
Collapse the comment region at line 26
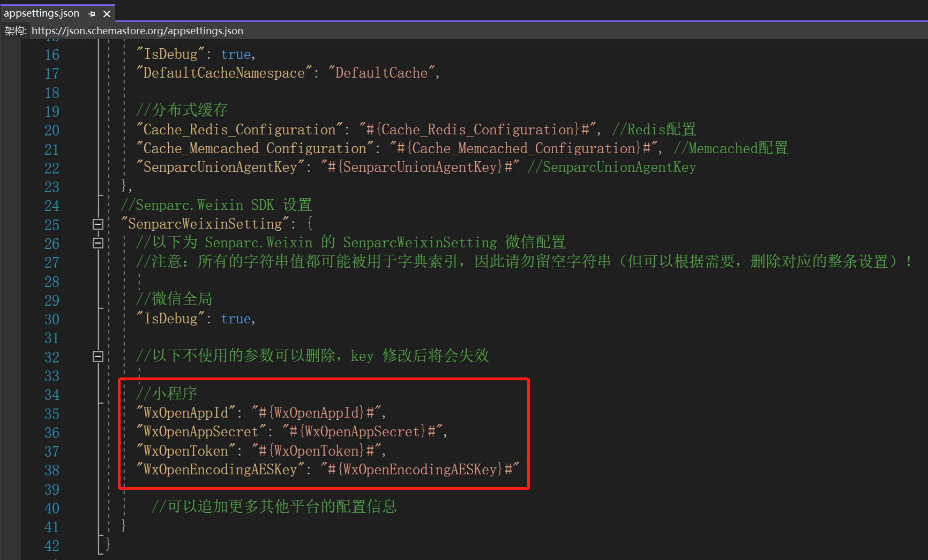click(x=98, y=243)
